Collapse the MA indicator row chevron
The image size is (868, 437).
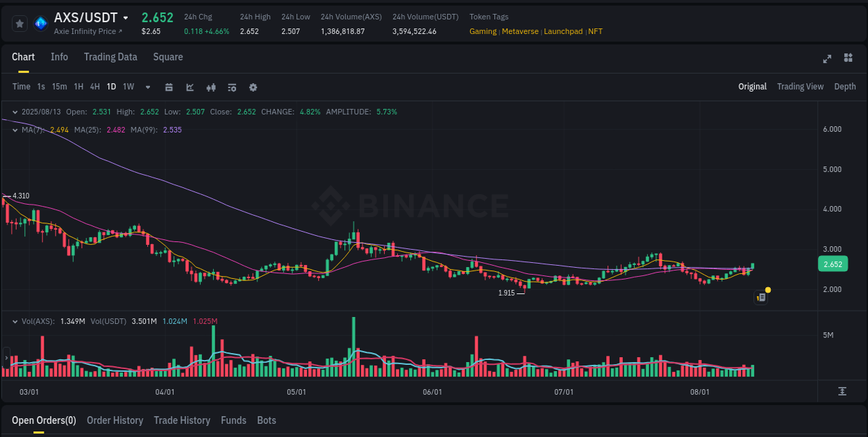pyautogui.click(x=15, y=130)
